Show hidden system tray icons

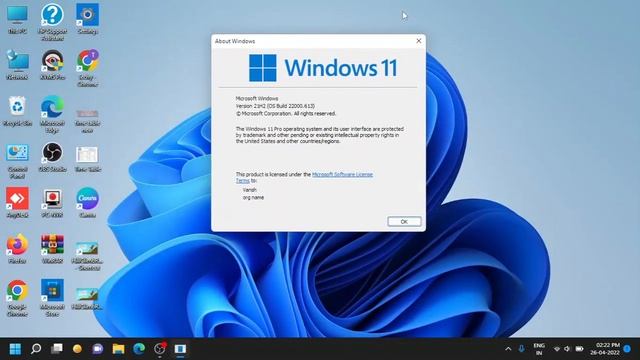pyautogui.click(x=508, y=349)
